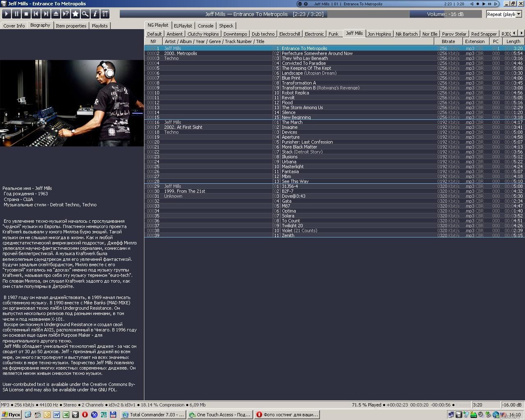Switch to Total Commander 7.03 taskbar item
525x420 pixels.
[x=153, y=415]
